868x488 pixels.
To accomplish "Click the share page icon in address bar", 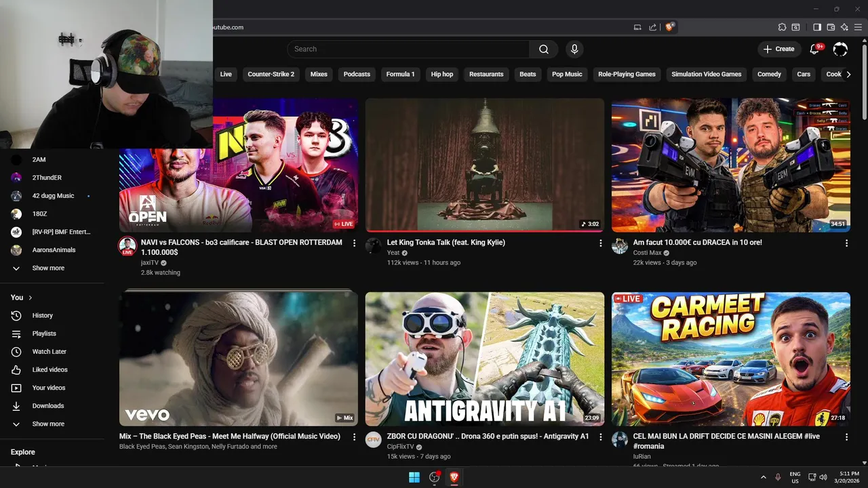I will (652, 27).
